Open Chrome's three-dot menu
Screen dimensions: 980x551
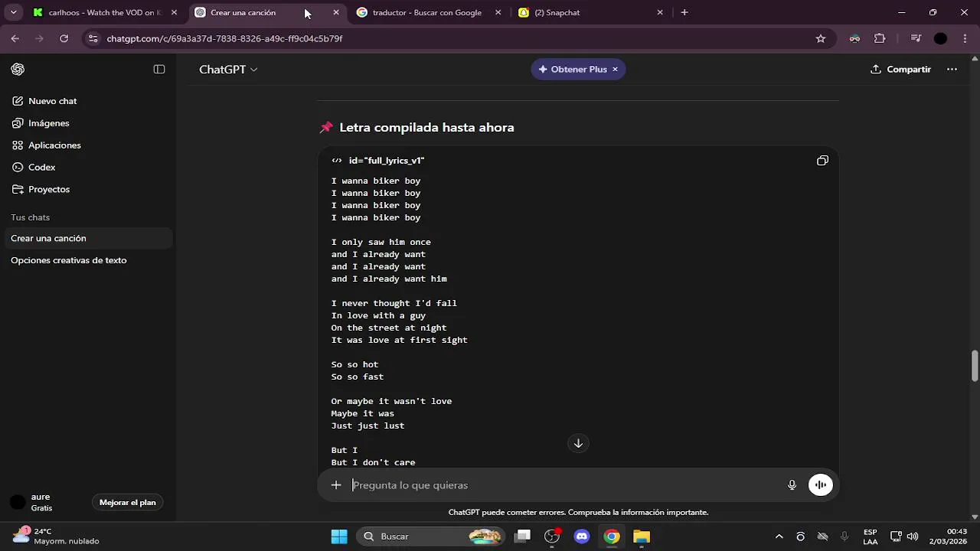(x=965, y=38)
